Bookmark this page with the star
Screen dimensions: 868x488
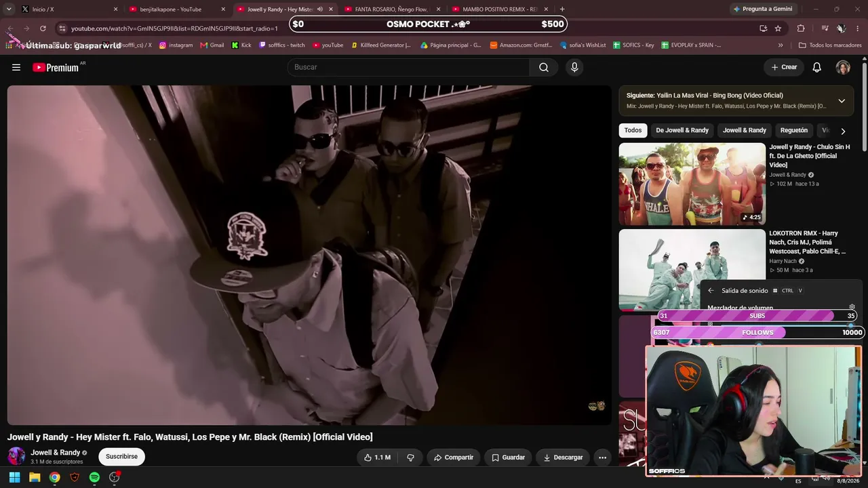tap(778, 28)
